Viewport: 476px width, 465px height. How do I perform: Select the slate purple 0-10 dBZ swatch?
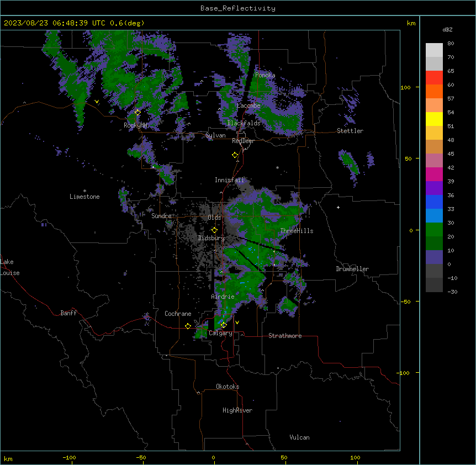click(x=434, y=257)
